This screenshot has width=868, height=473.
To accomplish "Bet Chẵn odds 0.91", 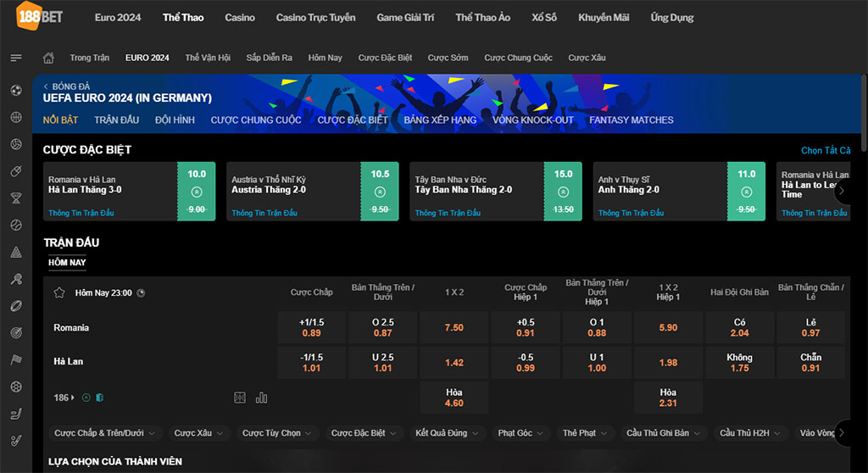I will 810,362.
